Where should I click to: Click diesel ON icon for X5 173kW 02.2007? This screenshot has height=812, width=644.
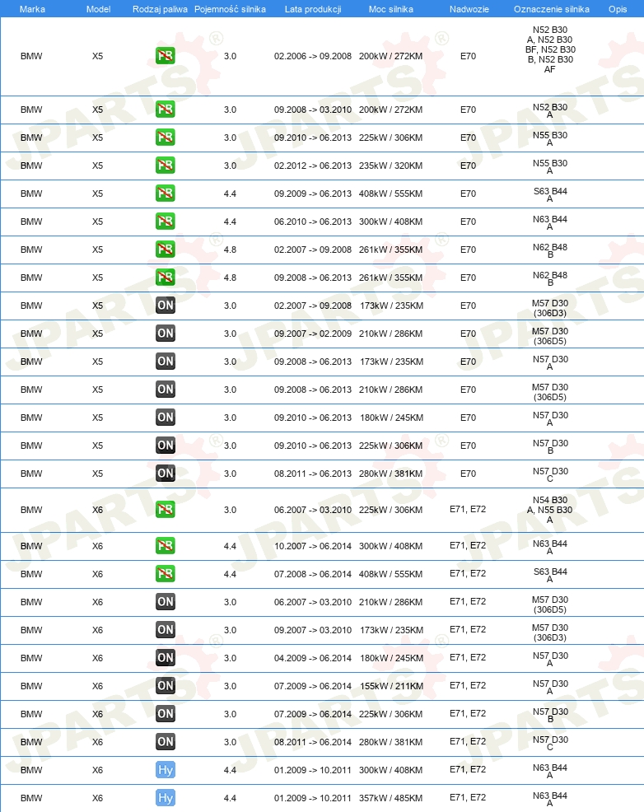(x=166, y=305)
